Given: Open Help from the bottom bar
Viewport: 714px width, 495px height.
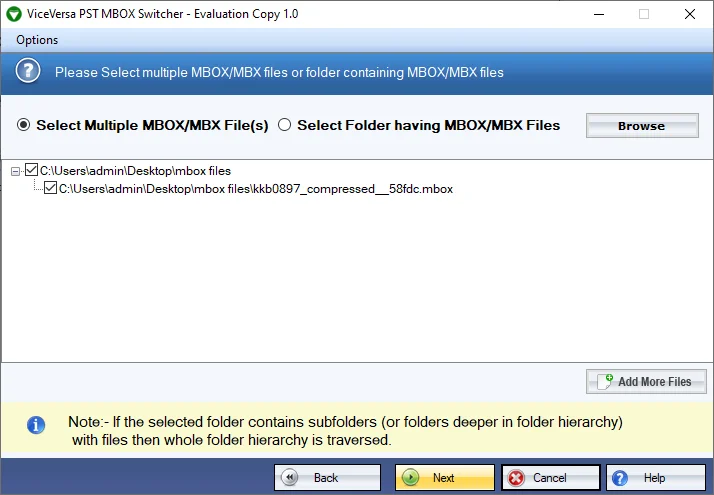Looking at the screenshot, I should (x=656, y=478).
